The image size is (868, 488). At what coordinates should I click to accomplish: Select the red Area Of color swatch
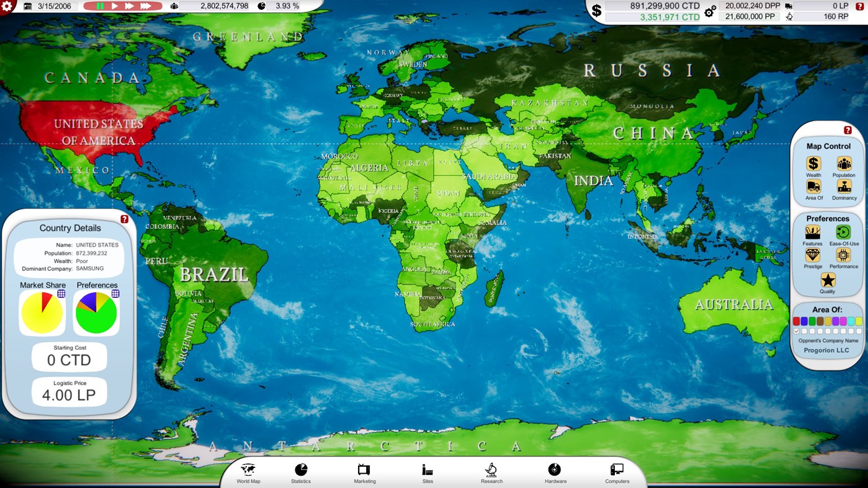[796, 321]
